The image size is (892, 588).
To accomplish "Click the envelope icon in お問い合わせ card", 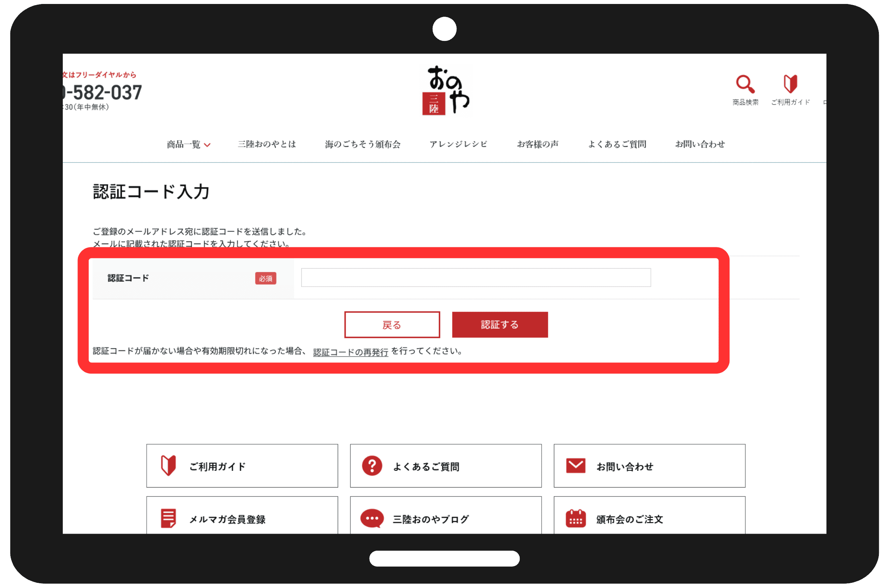I will click(x=576, y=466).
